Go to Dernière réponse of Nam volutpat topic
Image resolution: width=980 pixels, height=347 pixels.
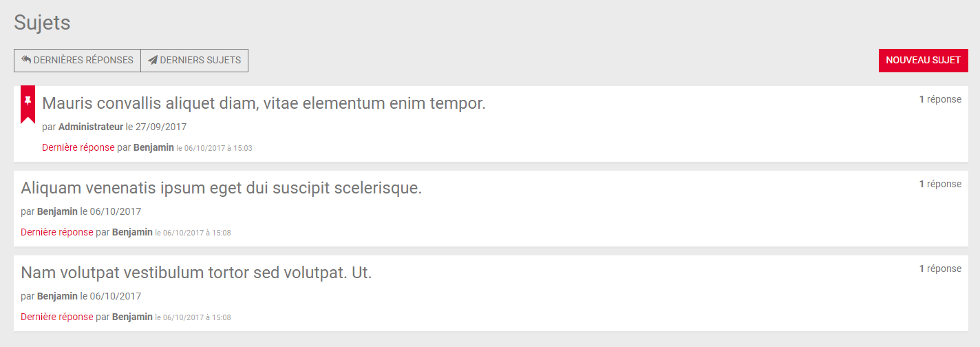tap(57, 317)
